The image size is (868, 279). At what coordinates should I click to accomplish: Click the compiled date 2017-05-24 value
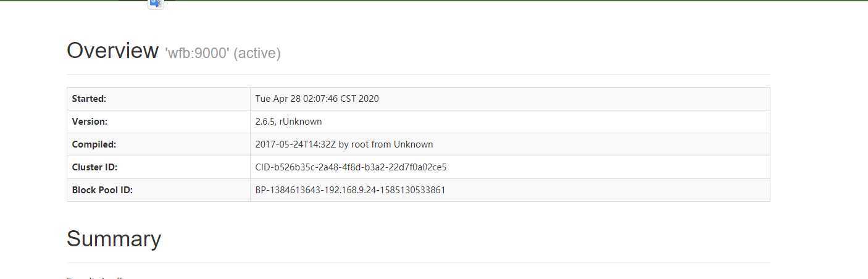[x=344, y=144]
